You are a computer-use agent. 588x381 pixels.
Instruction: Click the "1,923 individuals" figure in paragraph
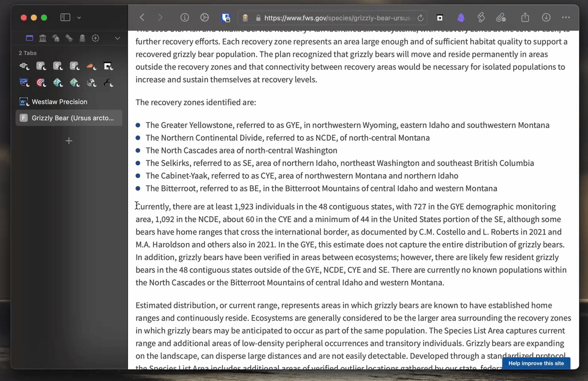click(x=265, y=207)
